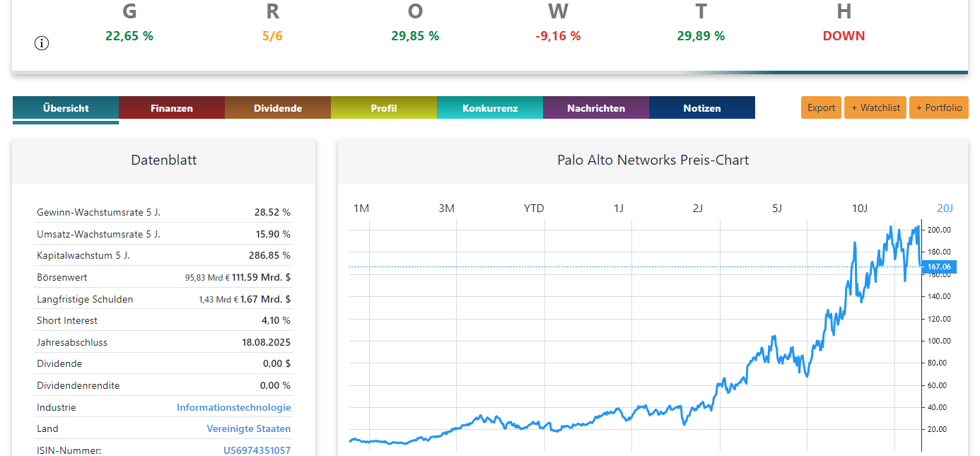Click the 200.00 axis label
Viewport: 980px width, 456px height.
coord(938,230)
